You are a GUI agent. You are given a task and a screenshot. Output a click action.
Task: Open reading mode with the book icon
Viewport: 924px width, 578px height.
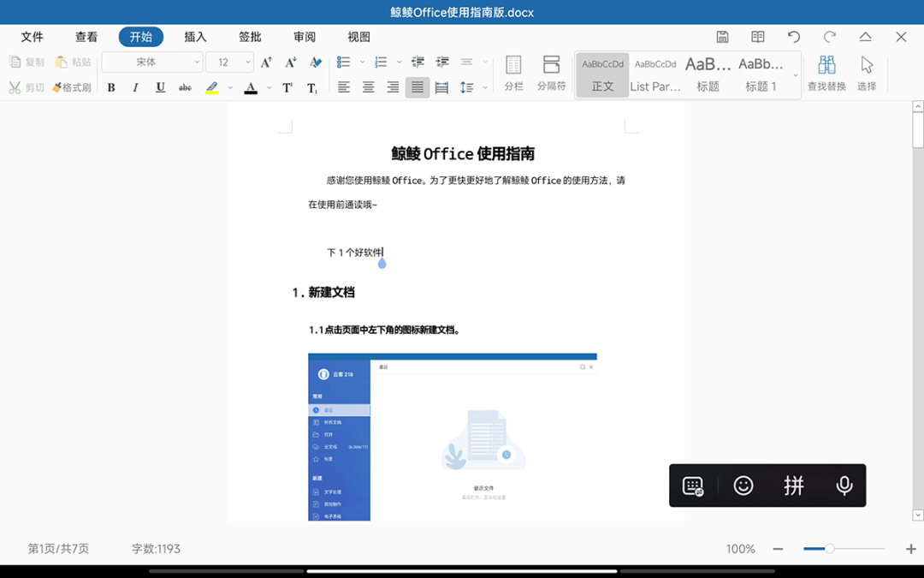(x=758, y=37)
